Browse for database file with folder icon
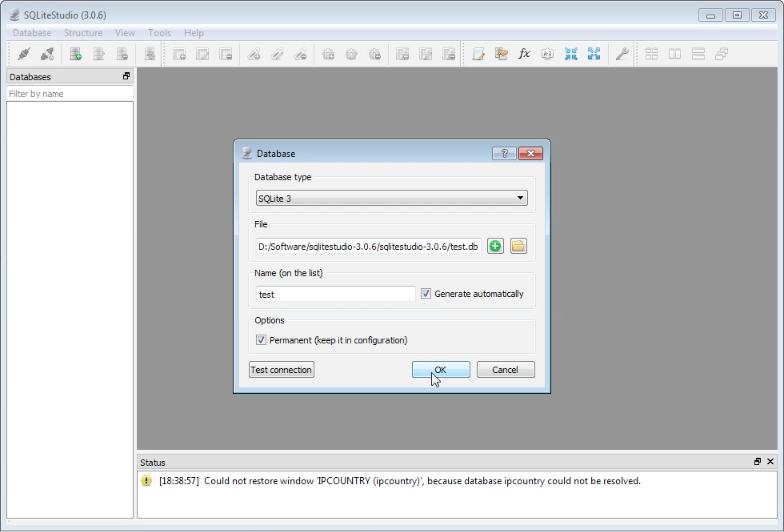This screenshot has width=784, height=532. (518, 246)
